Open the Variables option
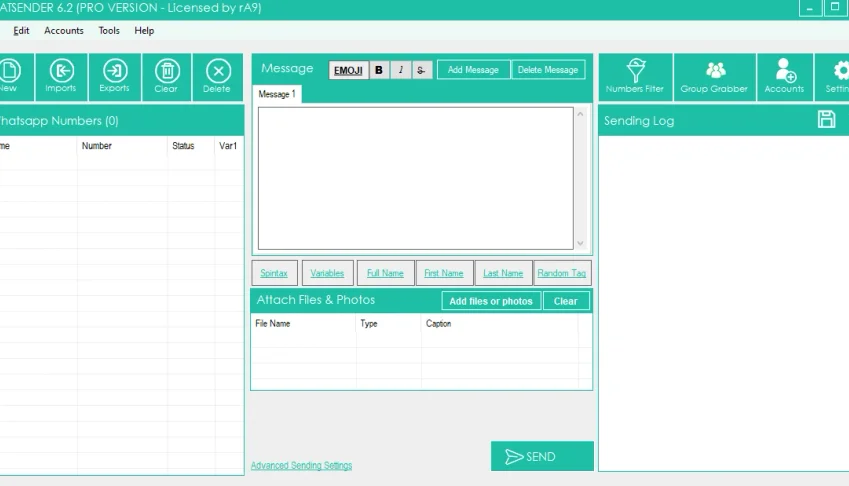 click(x=327, y=273)
